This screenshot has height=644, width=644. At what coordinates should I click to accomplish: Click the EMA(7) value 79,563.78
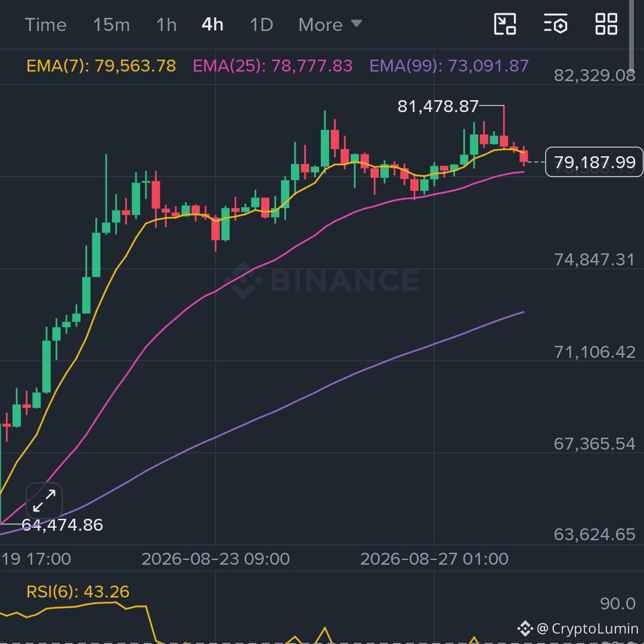[x=101, y=66]
